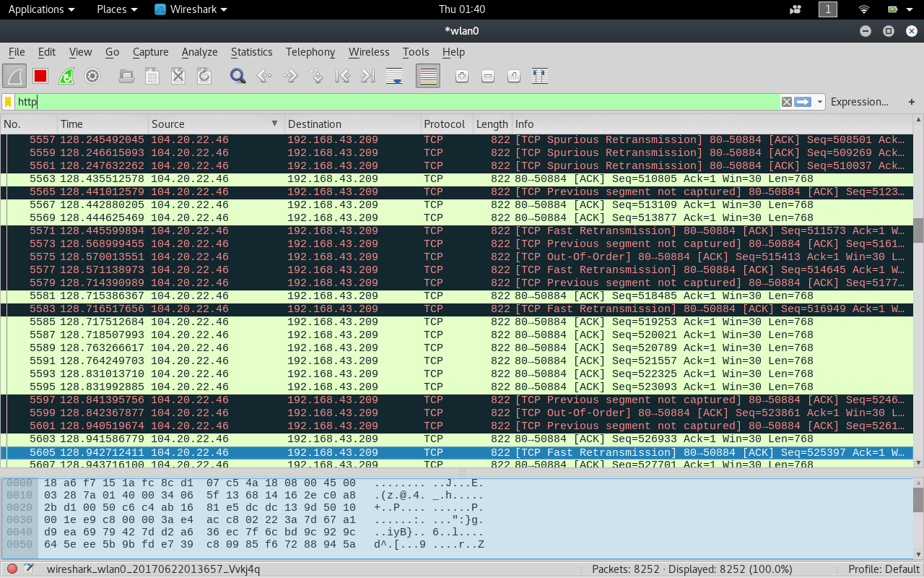924x578 pixels.
Task: Sort by the Length column header
Action: (492, 124)
